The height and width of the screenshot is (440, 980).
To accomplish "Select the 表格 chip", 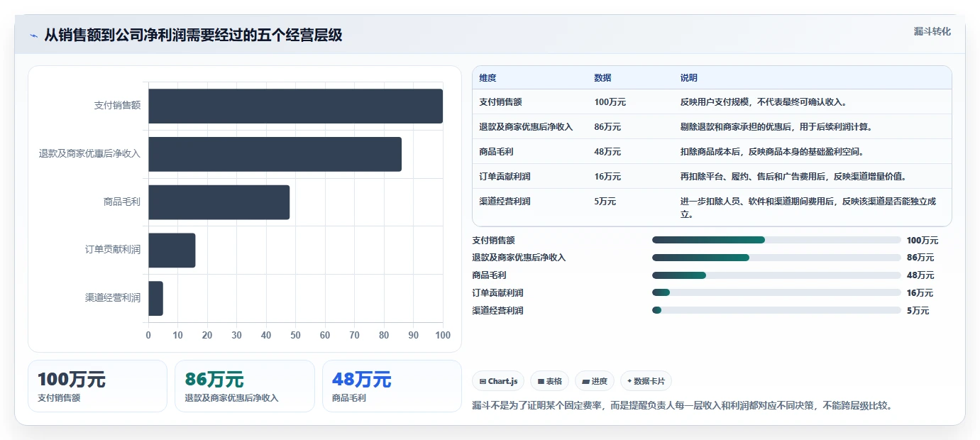I will tap(550, 381).
